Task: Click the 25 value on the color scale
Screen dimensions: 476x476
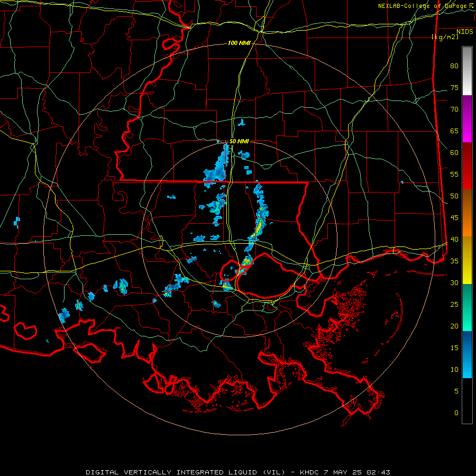Action: click(454, 304)
